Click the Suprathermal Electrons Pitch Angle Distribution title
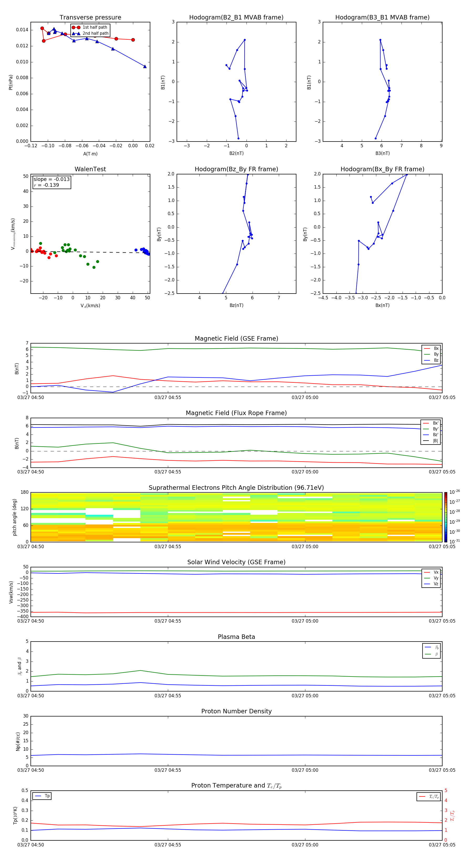 [236, 488]
